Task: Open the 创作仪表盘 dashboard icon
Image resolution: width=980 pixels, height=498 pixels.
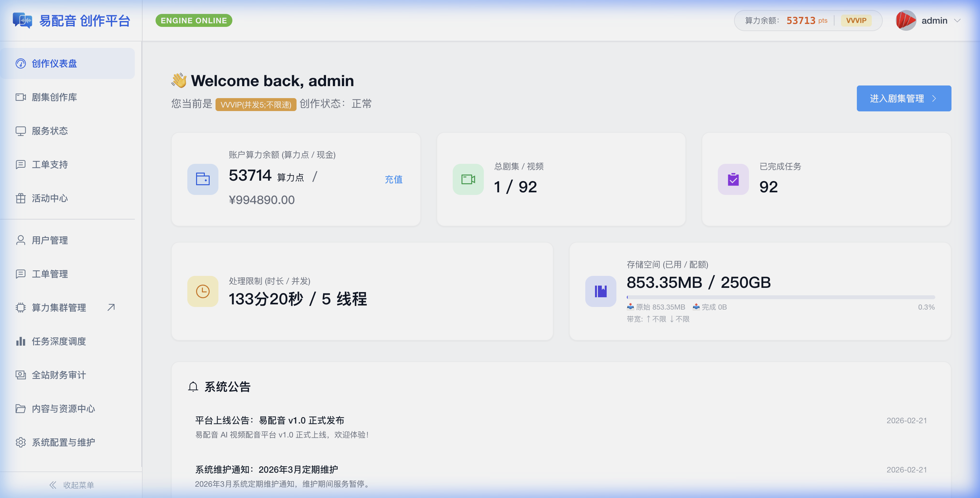Action: [21, 63]
